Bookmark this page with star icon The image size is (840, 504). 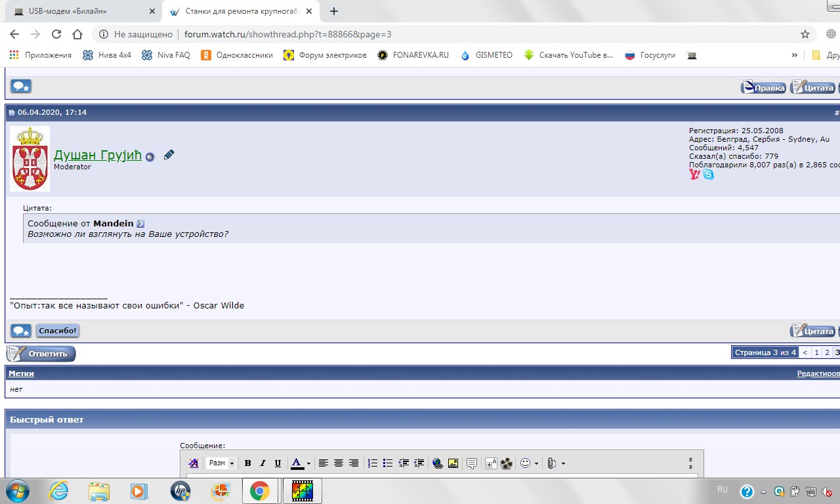click(805, 34)
